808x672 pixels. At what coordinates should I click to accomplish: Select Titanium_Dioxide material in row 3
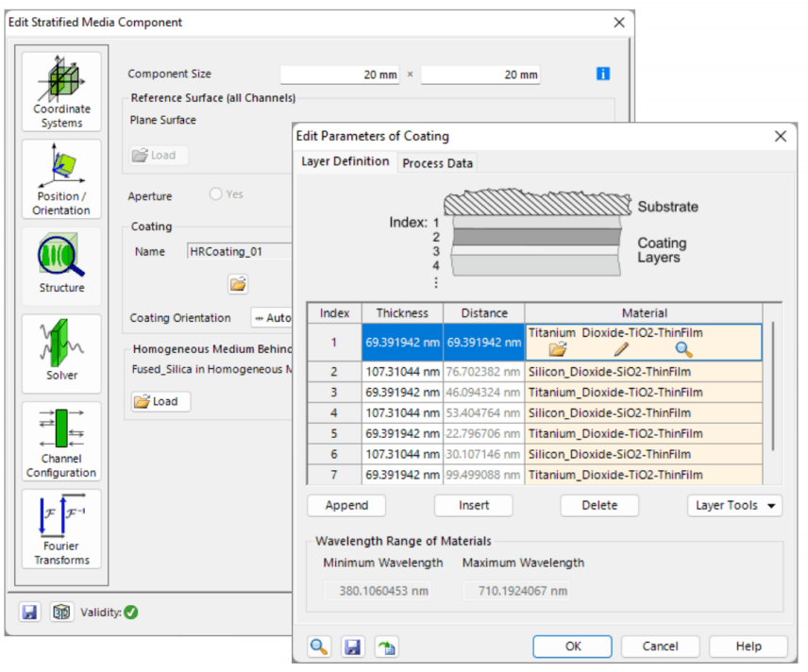[643, 393]
